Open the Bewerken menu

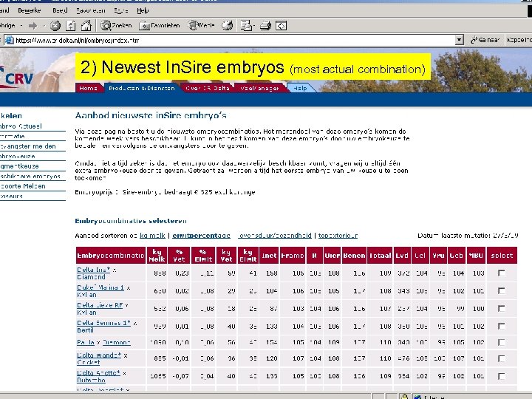coord(29,10)
